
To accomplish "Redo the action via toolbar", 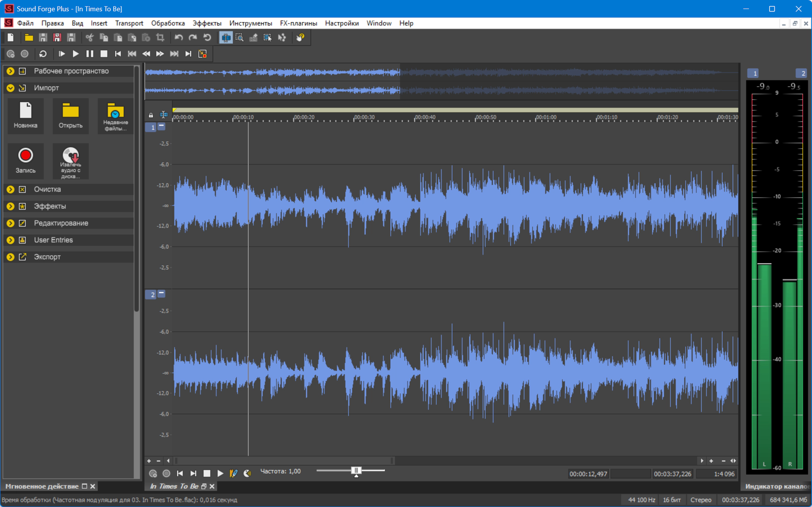I will click(x=193, y=38).
